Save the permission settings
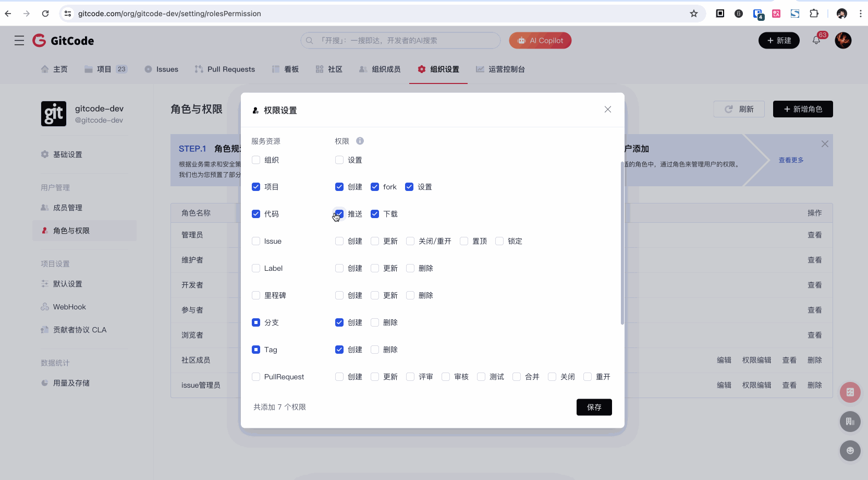 594,407
